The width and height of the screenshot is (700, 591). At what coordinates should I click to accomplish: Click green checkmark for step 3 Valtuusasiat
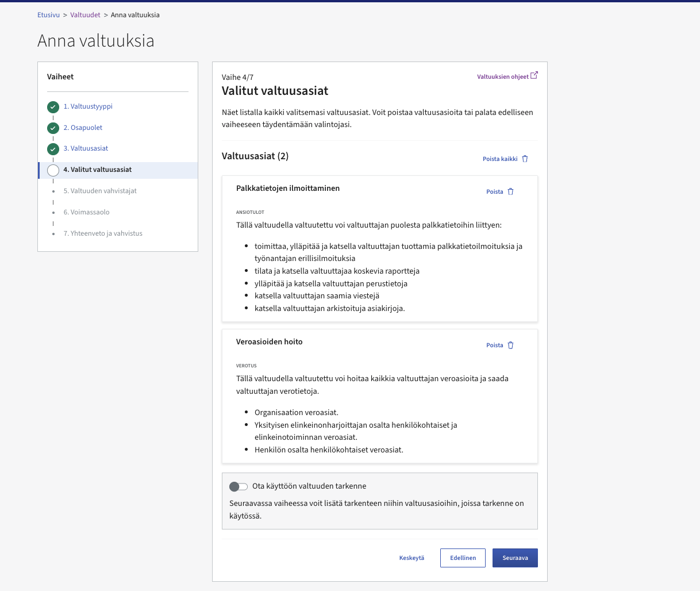click(53, 149)
